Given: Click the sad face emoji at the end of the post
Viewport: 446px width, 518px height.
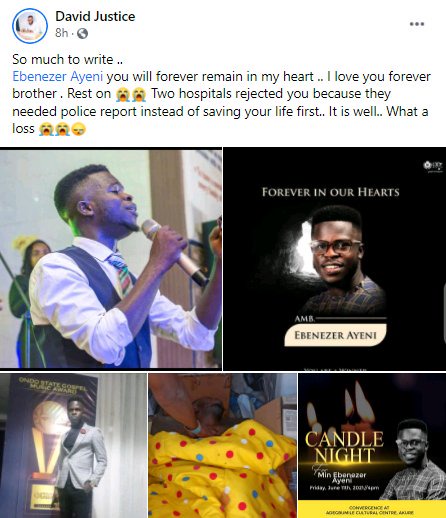Looking at the screenshot, I should click(79, 129).
